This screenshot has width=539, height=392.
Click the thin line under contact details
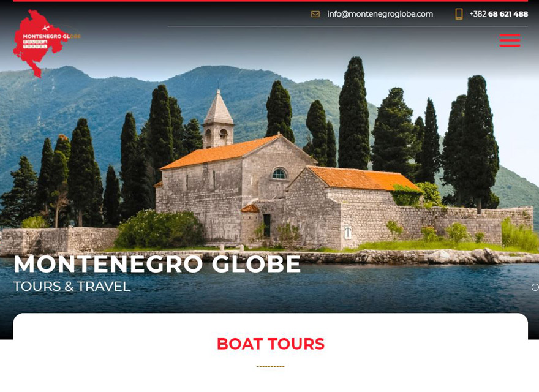347,26
